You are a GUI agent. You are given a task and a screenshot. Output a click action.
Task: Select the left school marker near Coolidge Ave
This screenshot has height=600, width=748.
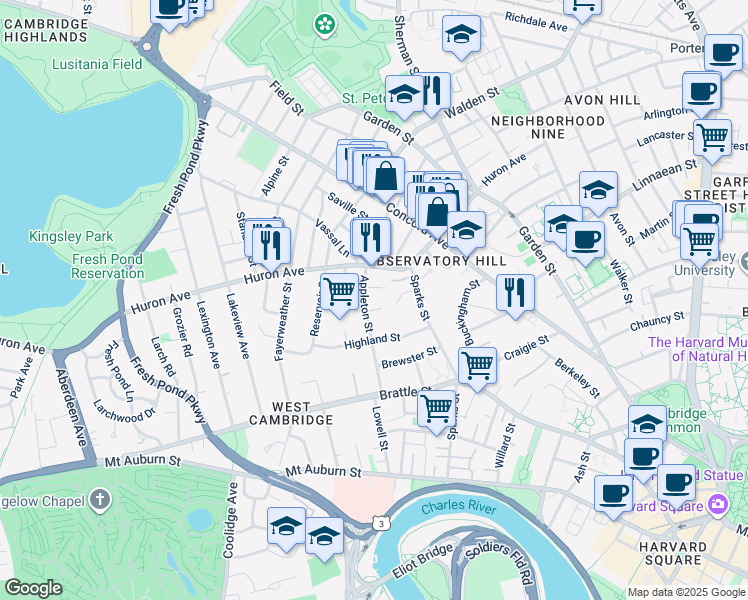click(x=286, y=526)
